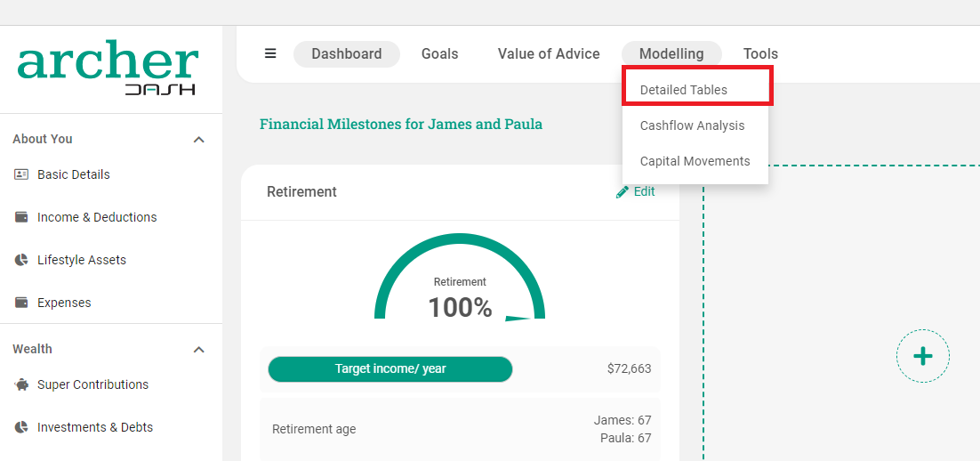Click the Income & Deductions wallet icon
Viewport: 980px width, 461px height.
[21, 217]
